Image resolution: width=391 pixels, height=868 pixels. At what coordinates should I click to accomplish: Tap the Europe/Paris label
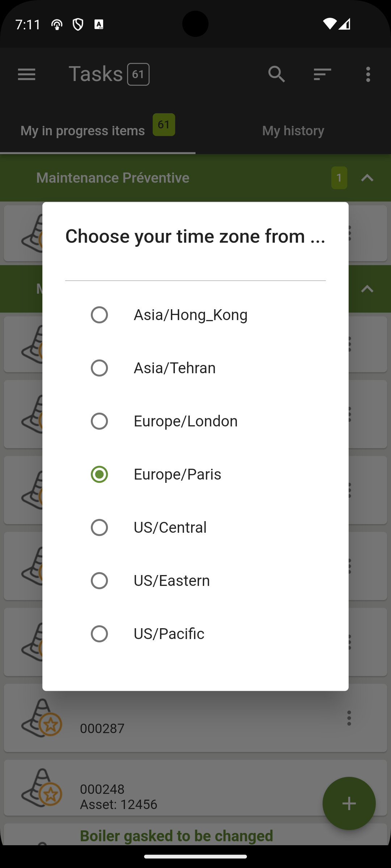(x=177, y=474)
